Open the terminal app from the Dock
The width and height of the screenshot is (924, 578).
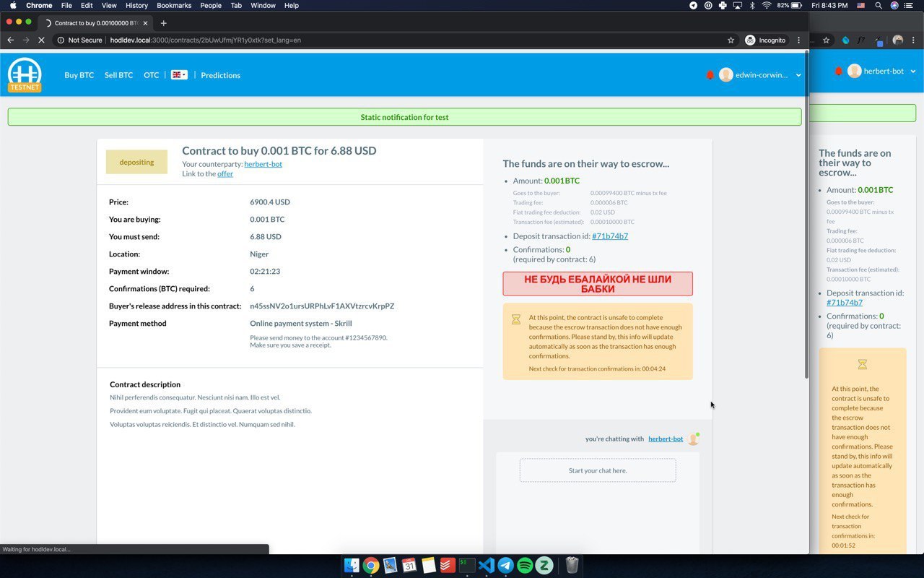(467, 565)
